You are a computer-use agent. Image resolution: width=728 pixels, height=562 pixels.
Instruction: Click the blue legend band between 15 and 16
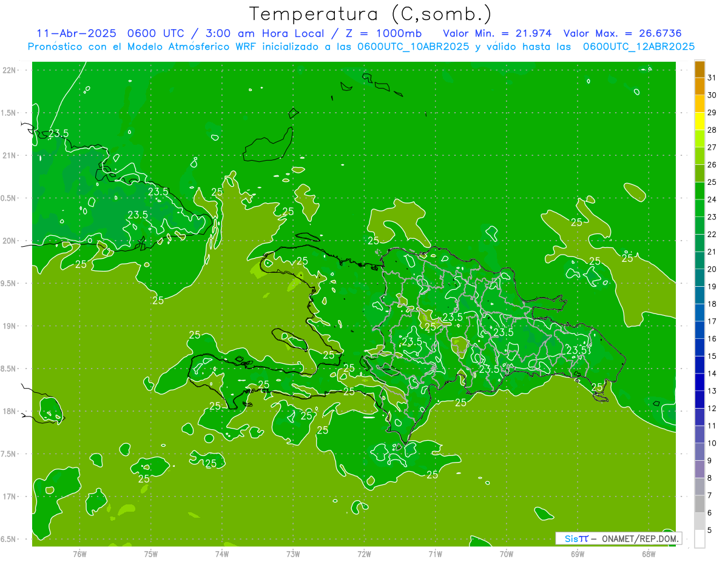click(699, 347)
